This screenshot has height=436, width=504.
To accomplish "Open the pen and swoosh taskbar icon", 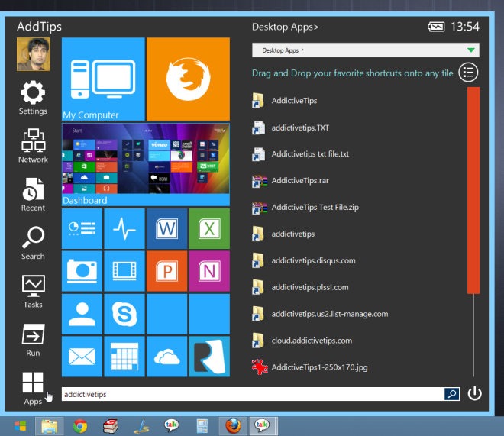I will [x=141, y=427].
